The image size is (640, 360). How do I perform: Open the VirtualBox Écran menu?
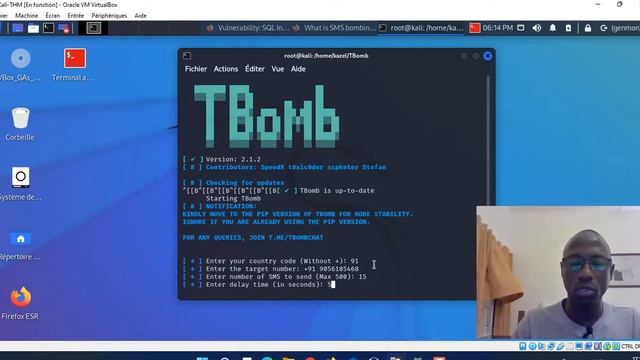click(x=53, y=16)
